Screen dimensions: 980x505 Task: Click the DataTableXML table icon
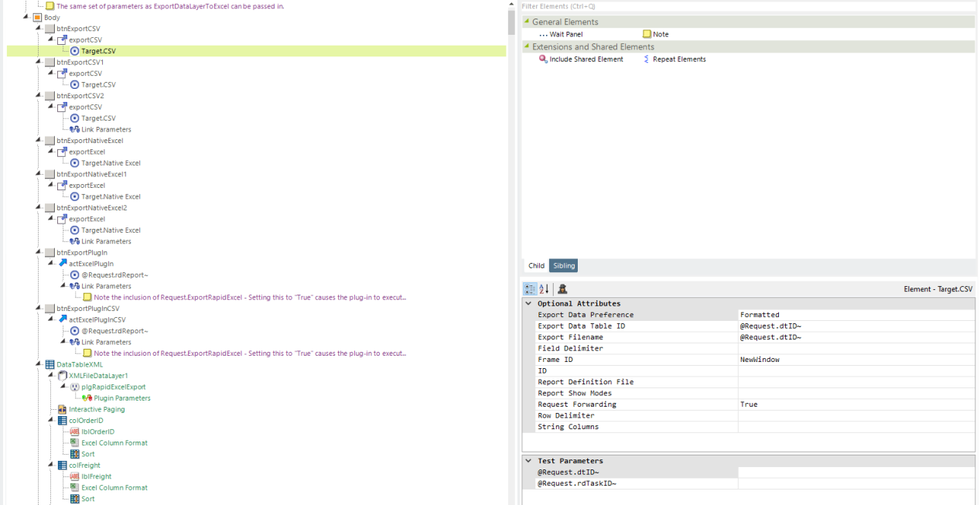[x=50, y=364]
